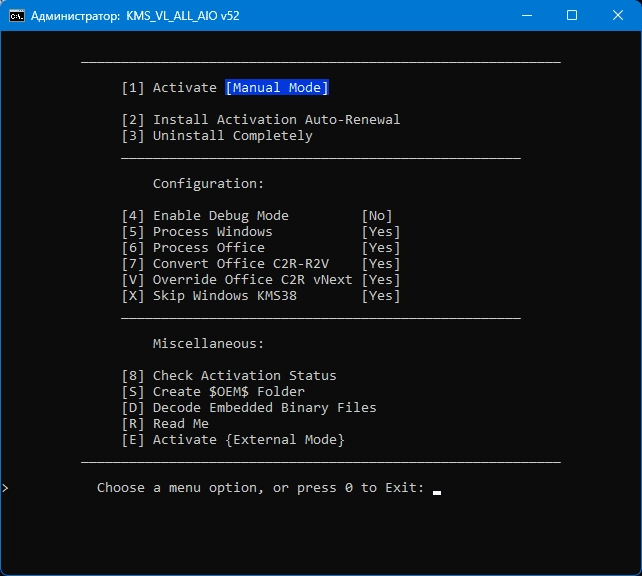The image size is (642, 576).
Task: Click '[2] Install Activation Auto-Renewal' line
Action: click(260, 120)
